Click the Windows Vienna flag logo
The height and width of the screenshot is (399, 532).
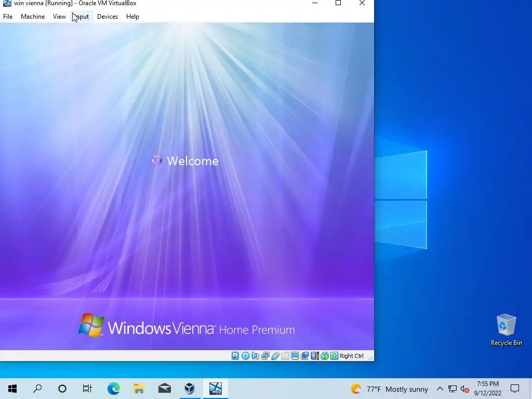pos(91,325)
